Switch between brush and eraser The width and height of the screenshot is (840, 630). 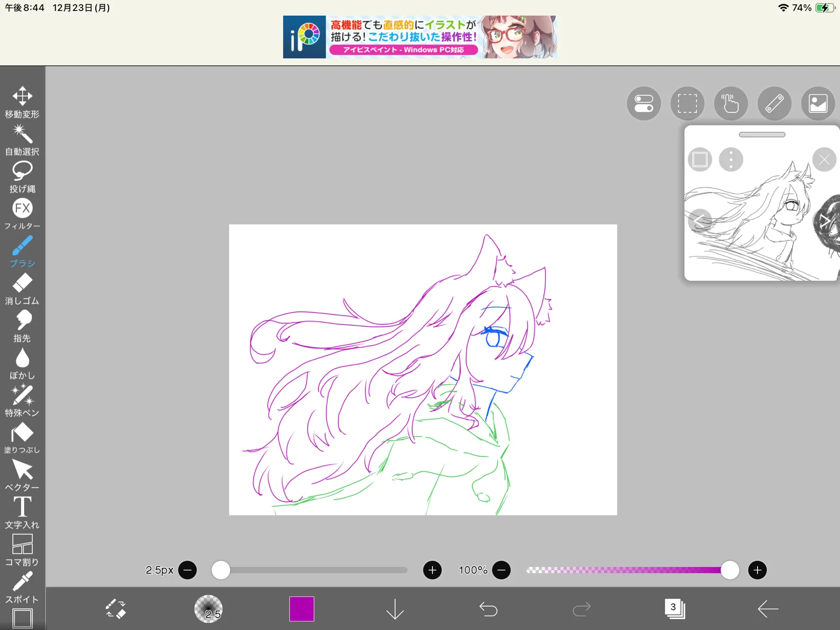[x=115, y=609]
